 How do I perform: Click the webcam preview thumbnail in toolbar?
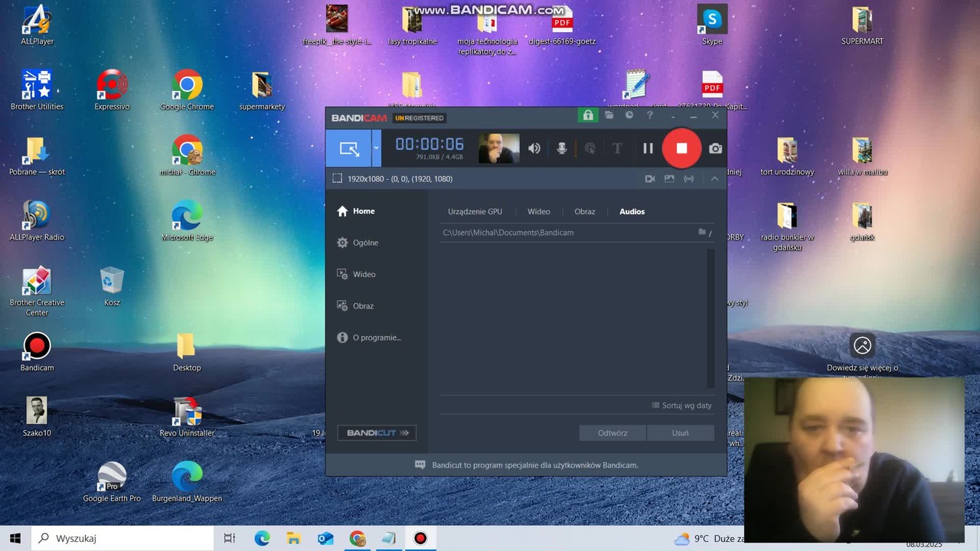(498, 148)
